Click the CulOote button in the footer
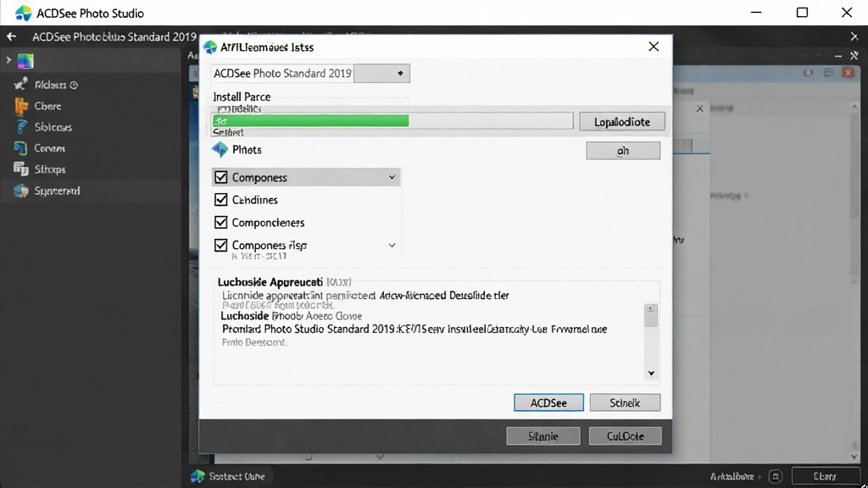 [x=625, y=436]
